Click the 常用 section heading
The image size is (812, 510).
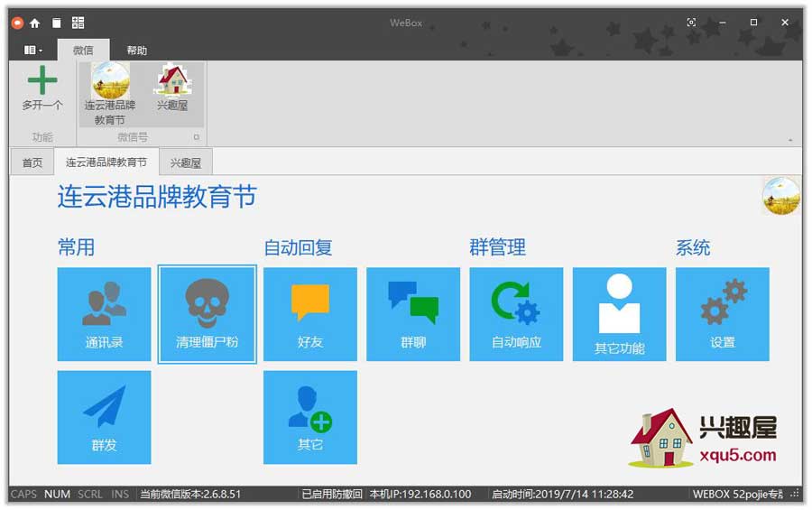[76, 247]
